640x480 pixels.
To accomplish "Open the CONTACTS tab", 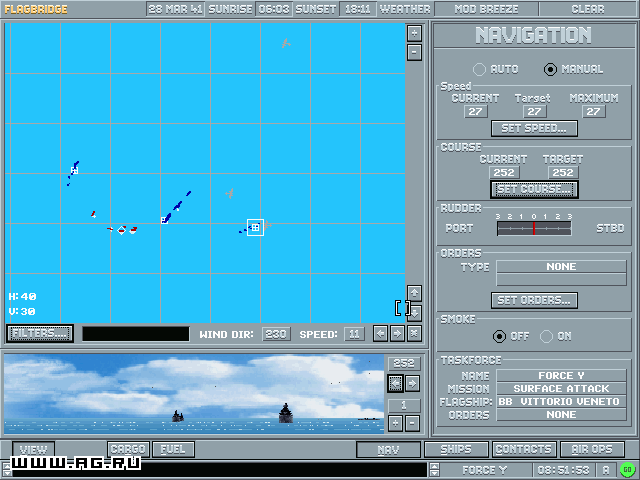I will 524,449.
